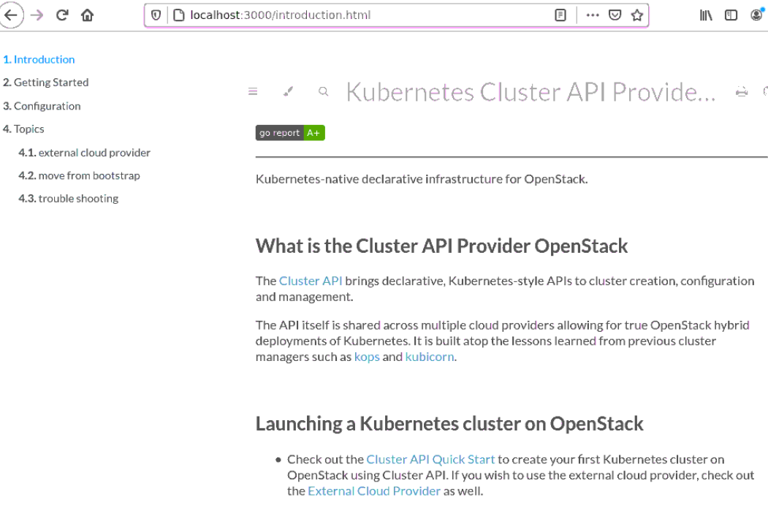Open the theme paintbrush picker

tap(289, 91)
